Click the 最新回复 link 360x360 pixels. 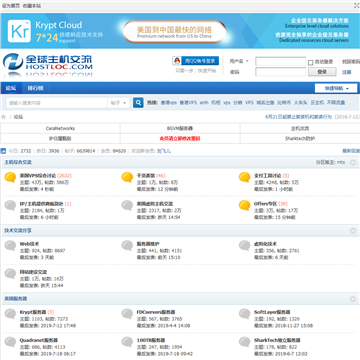[351, 151]
